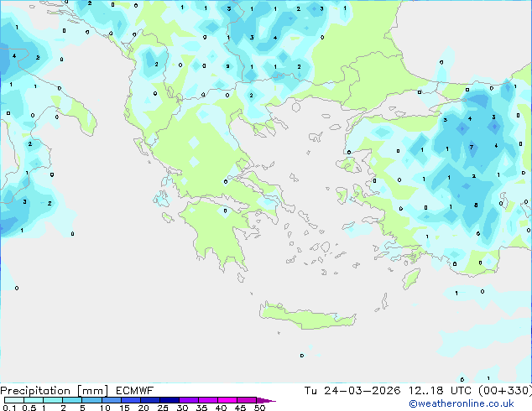Screen dimensions: 532x411
Task: Click the '45' legend scale label
Action: (240, 408)
